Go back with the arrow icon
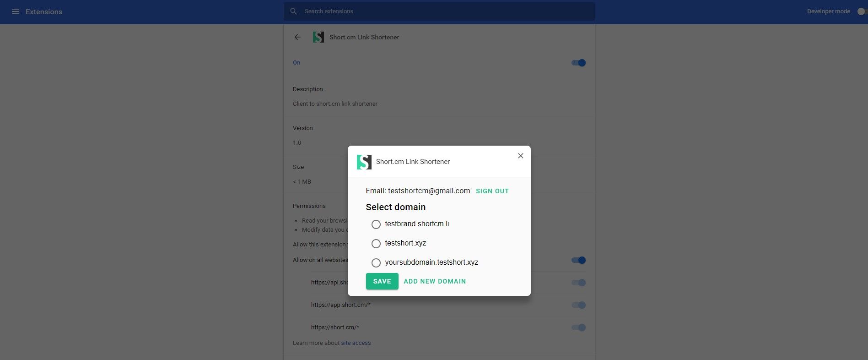This screenshot has height=360, width=868. [297, 37]
